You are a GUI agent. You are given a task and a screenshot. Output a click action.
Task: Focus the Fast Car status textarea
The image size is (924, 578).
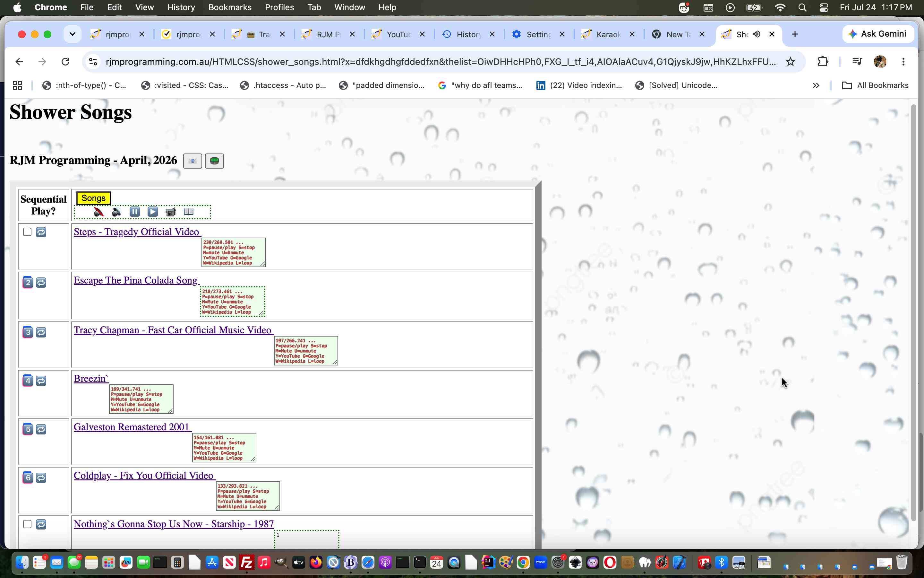(306, 351)
